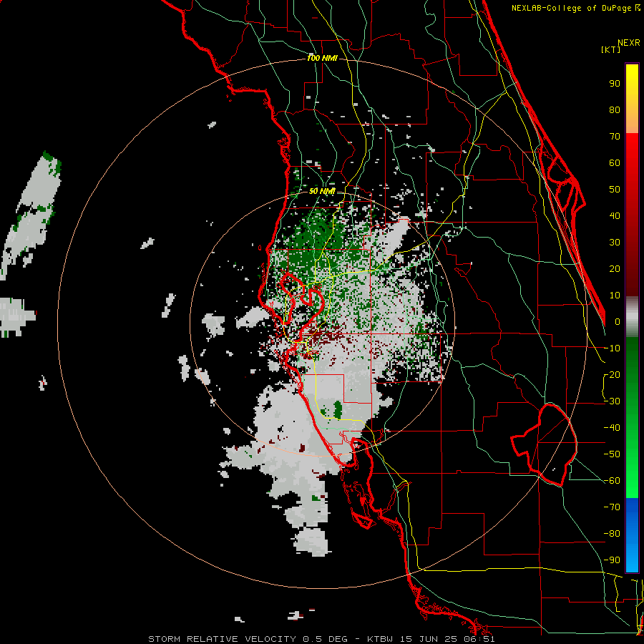Viewport: 644px width, 644px height.
Task: Click the Storm Relative Velocity caption text
Action: 321,639
